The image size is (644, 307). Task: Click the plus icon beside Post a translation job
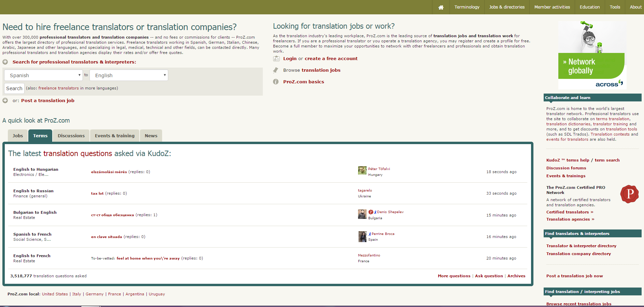tap(5, 100)
